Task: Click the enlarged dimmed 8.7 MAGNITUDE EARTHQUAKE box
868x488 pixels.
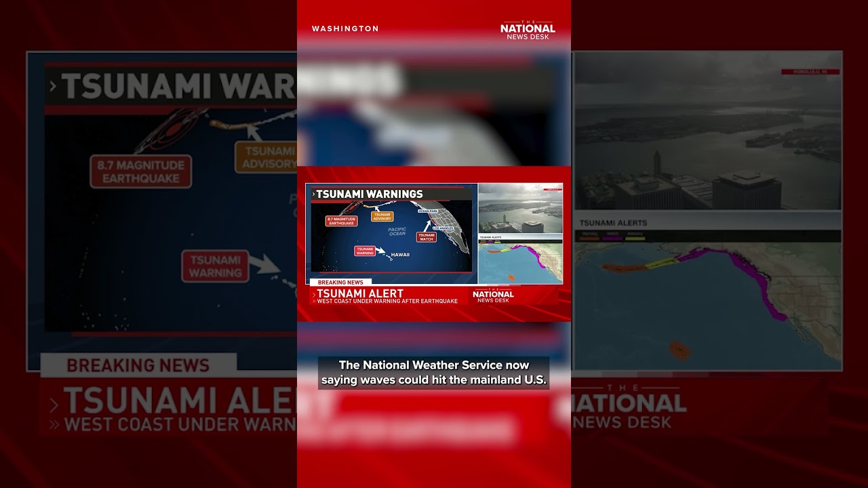Action: 141,172
